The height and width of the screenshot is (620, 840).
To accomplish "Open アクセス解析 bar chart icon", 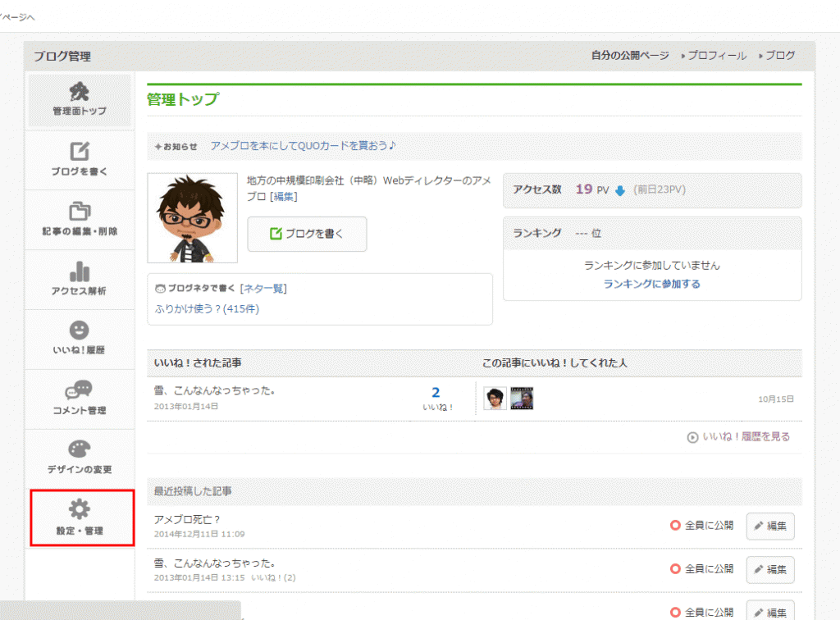I will 80,272.
